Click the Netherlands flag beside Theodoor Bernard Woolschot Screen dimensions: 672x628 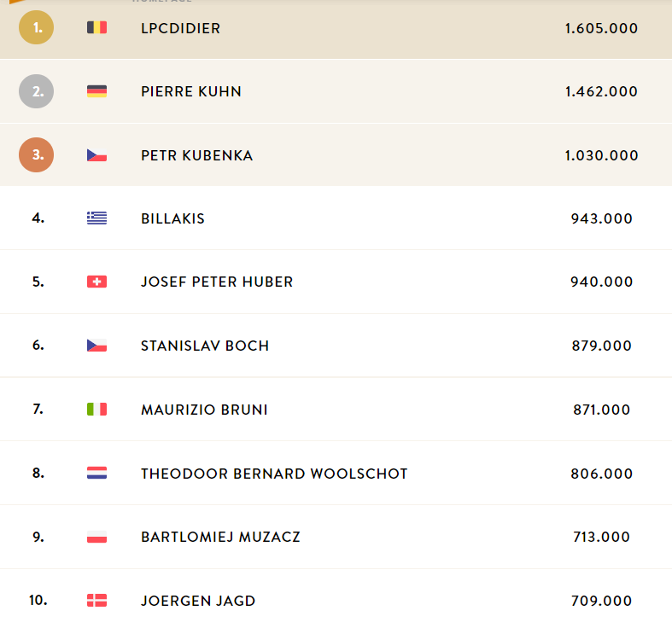(x=96, y=473)
